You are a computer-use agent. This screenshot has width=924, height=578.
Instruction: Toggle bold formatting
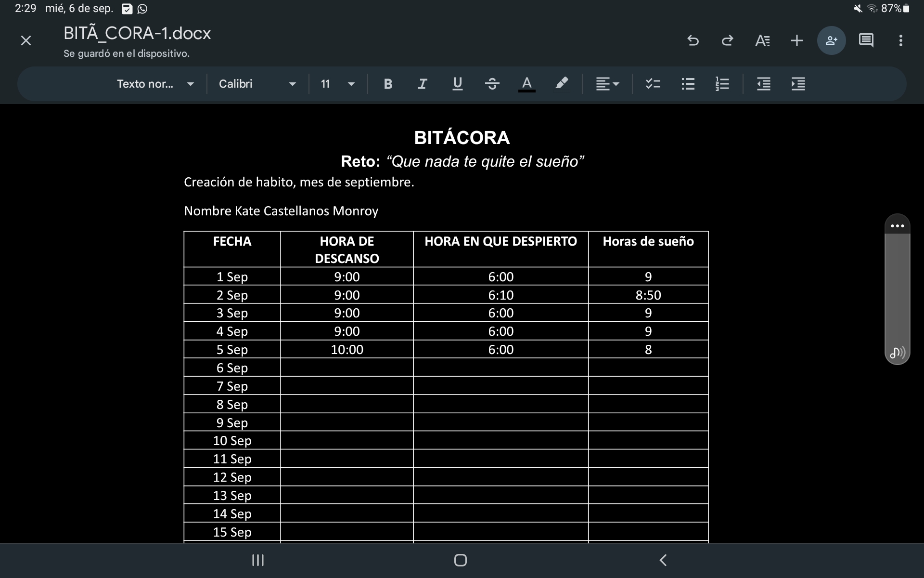point(388,84)
